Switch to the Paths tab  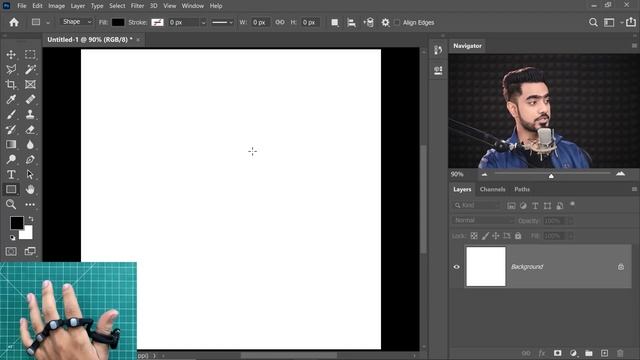[x=522, y=189]
